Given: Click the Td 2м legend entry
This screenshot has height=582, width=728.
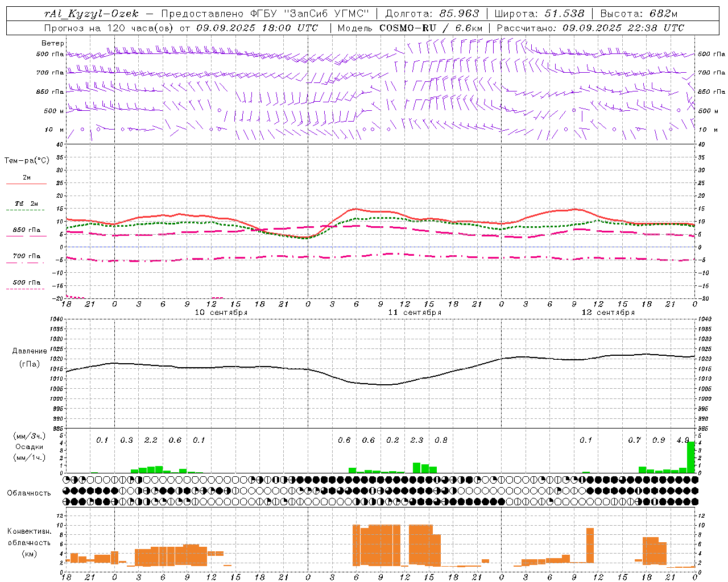Looking at the screenshot, I should [x=26, y=203].
